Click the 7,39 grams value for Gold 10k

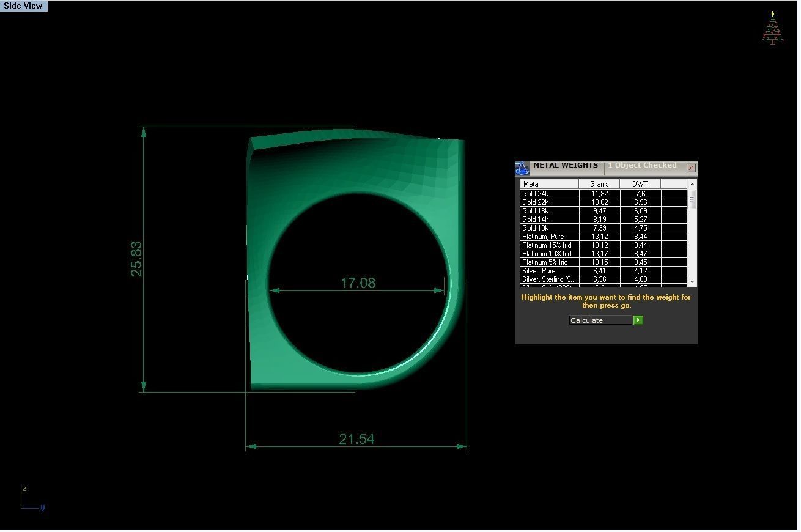(599, 228)
